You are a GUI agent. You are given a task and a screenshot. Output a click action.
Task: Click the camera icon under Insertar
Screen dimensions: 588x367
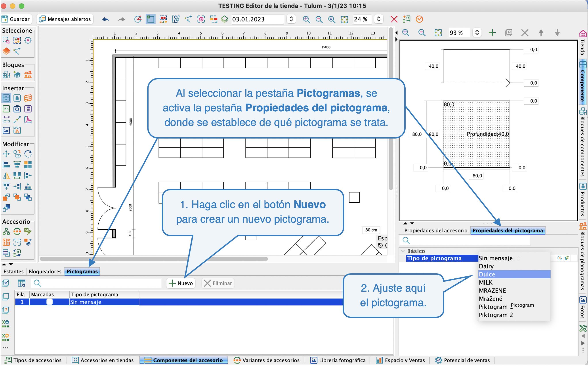(x=17, y=109)
